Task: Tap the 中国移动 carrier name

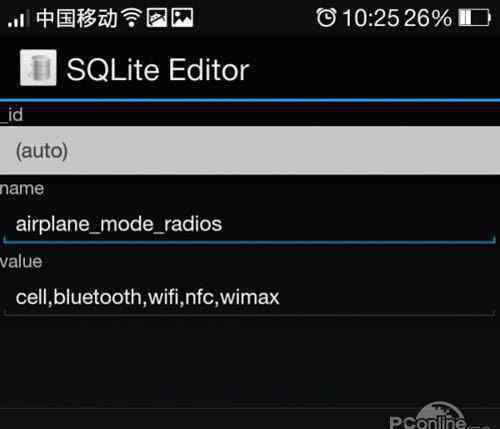Action: (x=77, y=18)
